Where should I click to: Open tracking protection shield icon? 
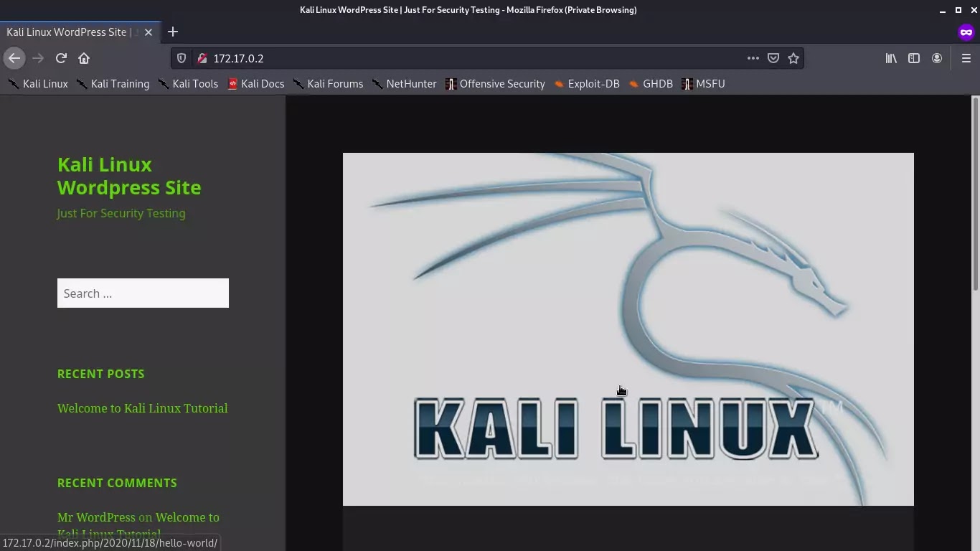click(182, 58)
